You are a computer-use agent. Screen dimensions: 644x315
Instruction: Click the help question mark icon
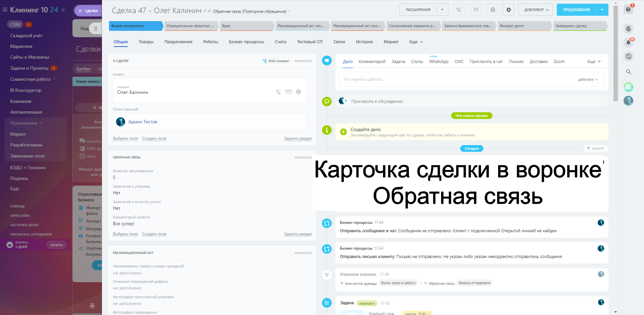[x=628, y=9]
